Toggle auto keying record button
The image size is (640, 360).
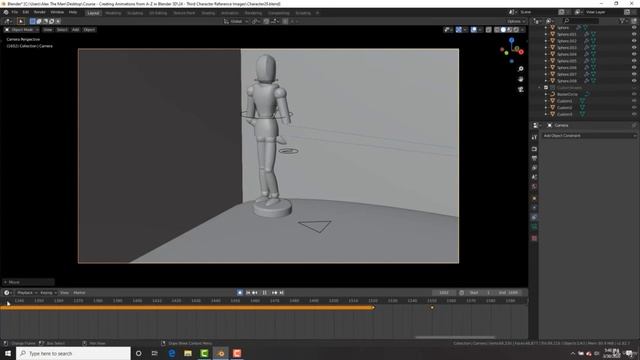tap(240, 293)
